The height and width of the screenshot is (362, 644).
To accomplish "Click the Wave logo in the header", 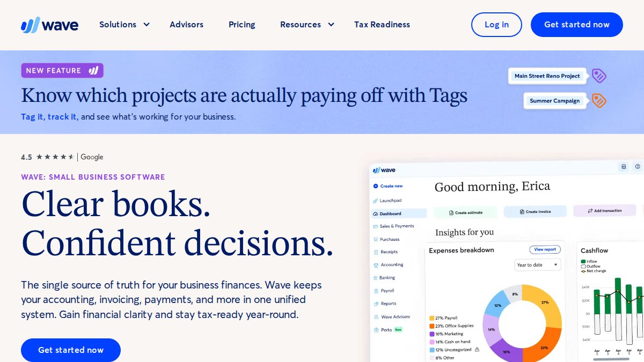I will tap(49, 25).
